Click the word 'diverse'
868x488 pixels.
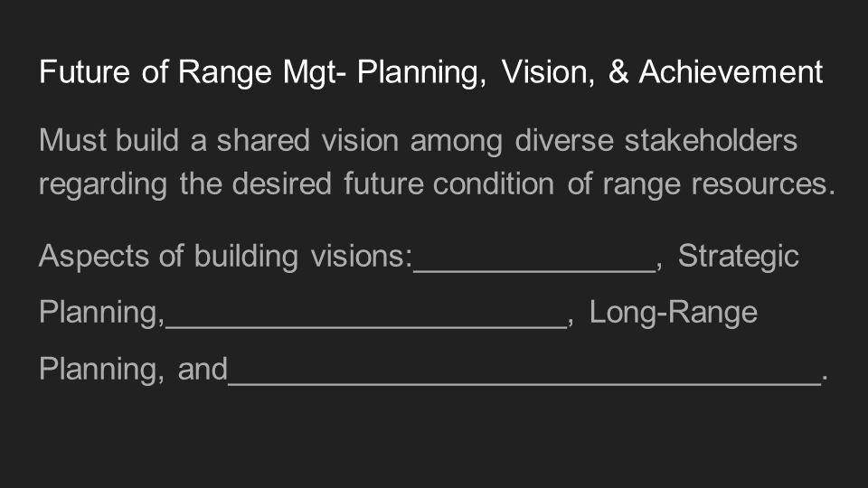coord(563,140)
